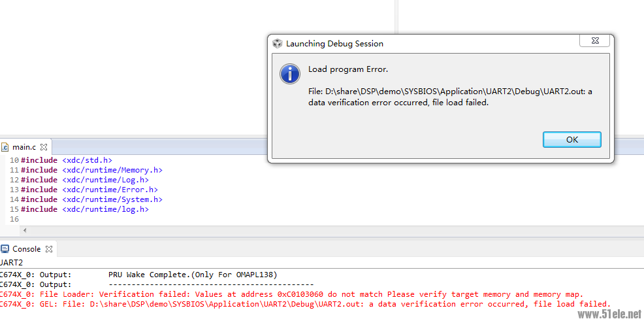Viewport: 644px width, 321px height.
Task: Click the Console monitor icon
Action: (5, 249)
